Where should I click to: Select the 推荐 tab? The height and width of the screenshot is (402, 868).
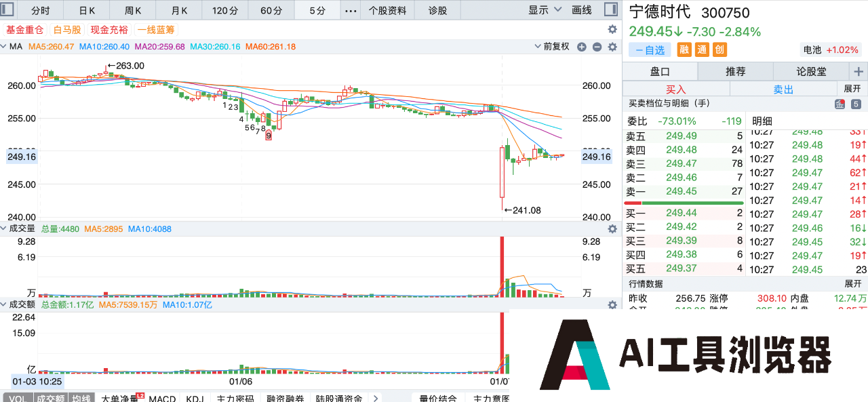tap(736, 71)
